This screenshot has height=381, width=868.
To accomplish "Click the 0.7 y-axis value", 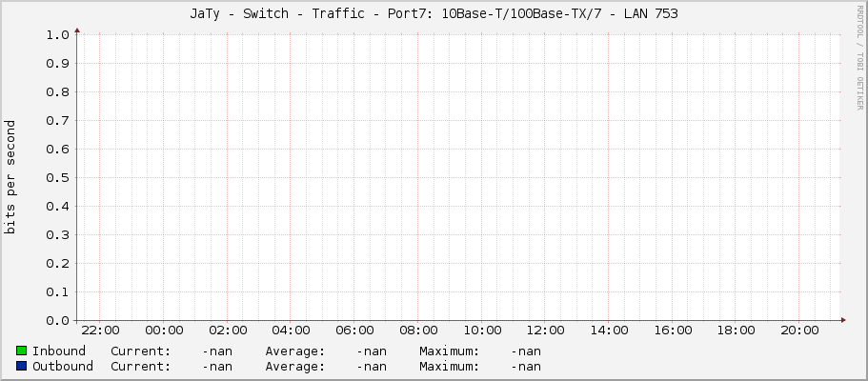I will click(x=58, y=121).
